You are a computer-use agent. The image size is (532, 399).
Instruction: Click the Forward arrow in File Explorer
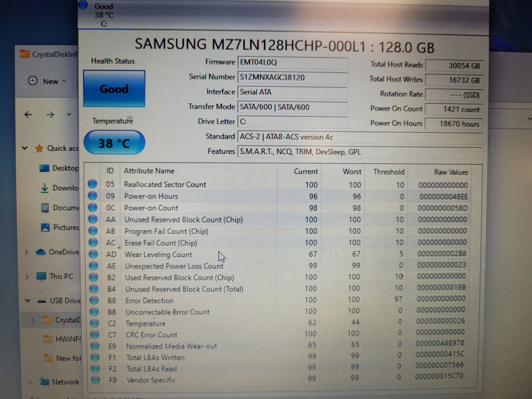[x=50, y=115]
